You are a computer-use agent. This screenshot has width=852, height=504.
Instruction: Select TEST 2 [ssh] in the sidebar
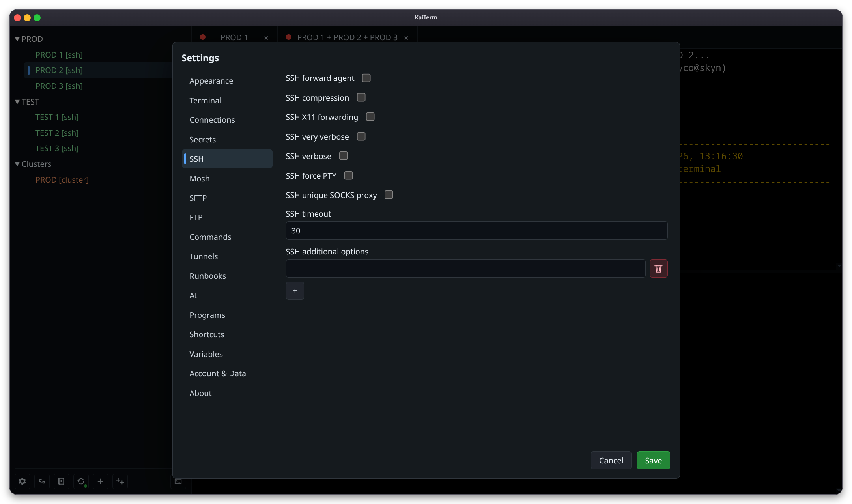click(57, 133)
